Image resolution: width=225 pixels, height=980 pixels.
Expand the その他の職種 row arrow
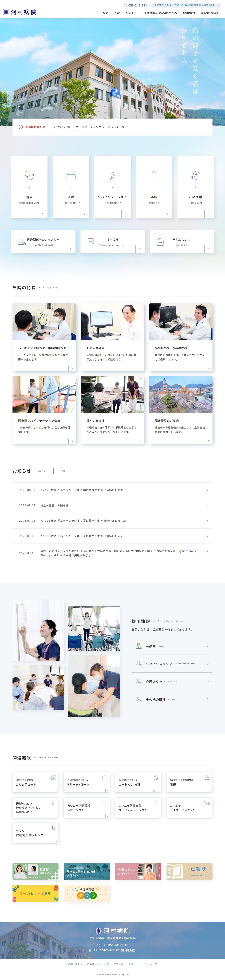[x=208, y=699]
